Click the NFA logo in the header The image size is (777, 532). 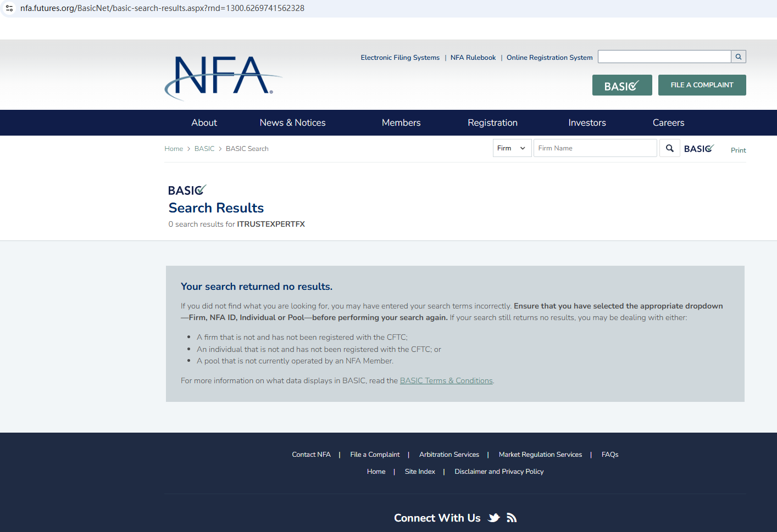click(223, 77)
